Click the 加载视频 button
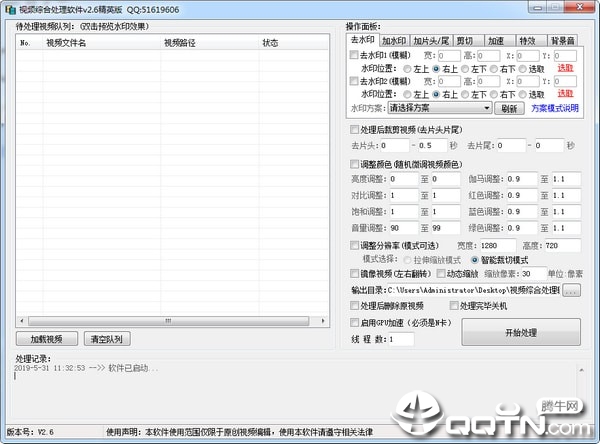 [47, 339]
